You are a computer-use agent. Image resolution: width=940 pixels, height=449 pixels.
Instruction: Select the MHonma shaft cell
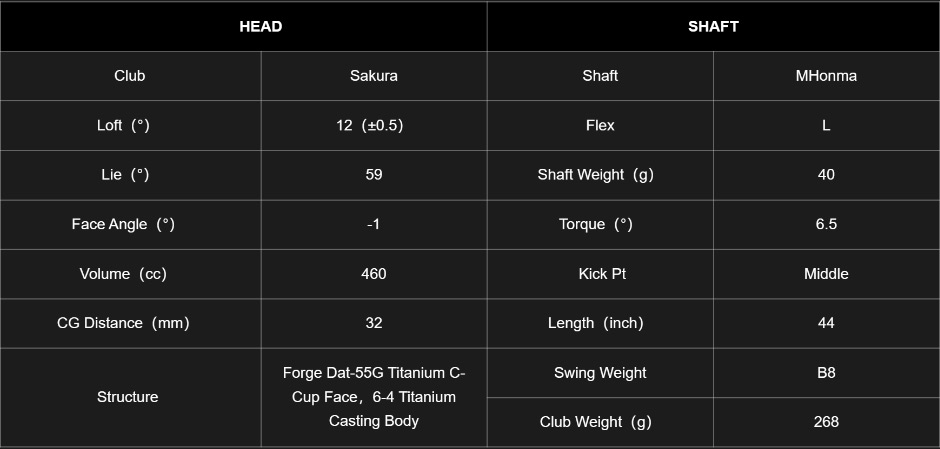[x=826, y=76]
